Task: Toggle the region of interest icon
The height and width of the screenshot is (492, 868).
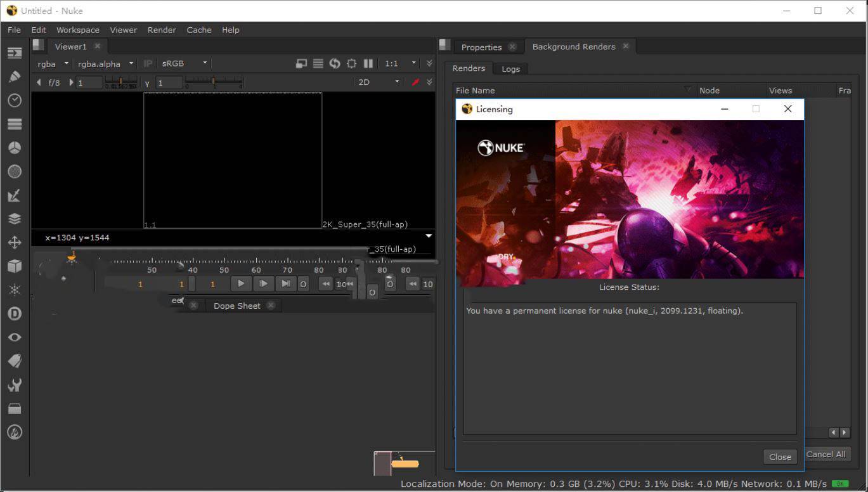Action: [351, 63]
